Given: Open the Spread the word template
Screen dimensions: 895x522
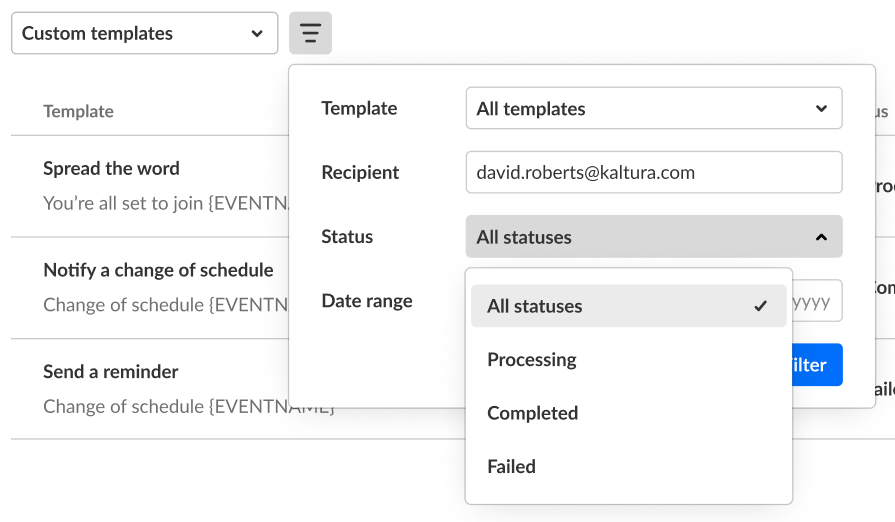Looking at the screenshot, I should (111, 168).
